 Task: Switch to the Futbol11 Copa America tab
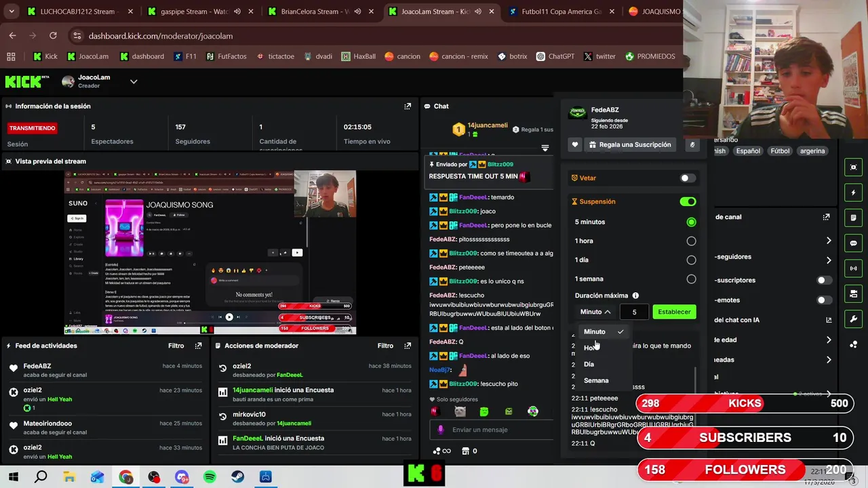561,12
